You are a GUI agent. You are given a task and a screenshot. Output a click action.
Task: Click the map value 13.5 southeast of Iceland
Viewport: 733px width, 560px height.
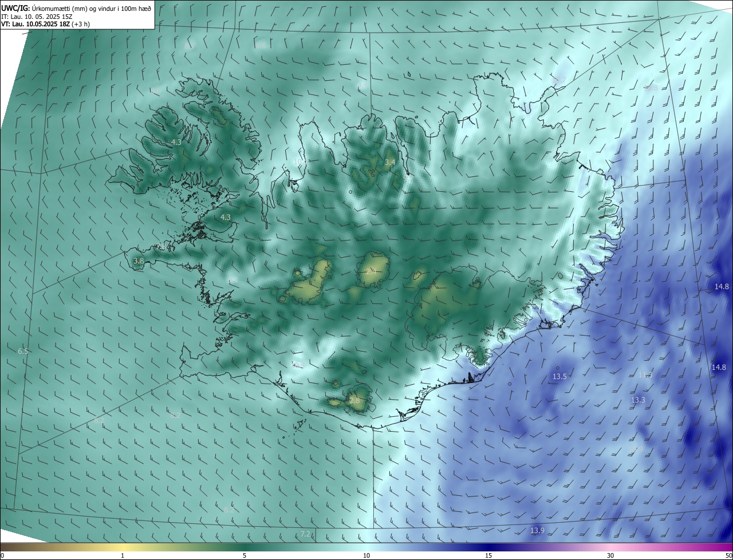559,376
